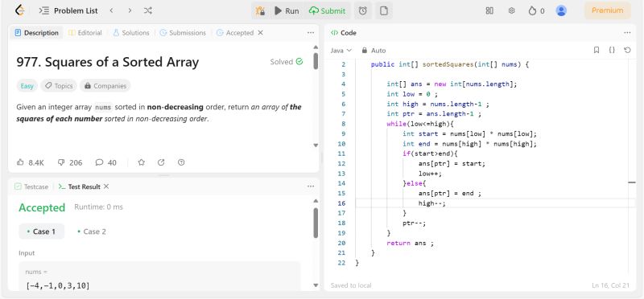Select Case 1 result
Image resolution: width=644 pixels, height=299 pixels.
(42, 231)
